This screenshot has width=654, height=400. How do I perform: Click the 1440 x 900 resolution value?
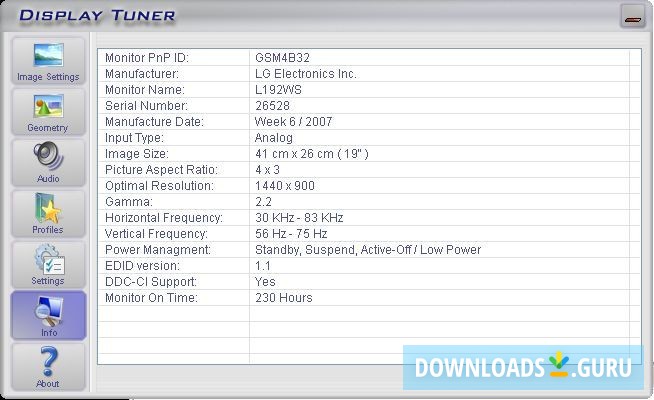pos(285,186)
